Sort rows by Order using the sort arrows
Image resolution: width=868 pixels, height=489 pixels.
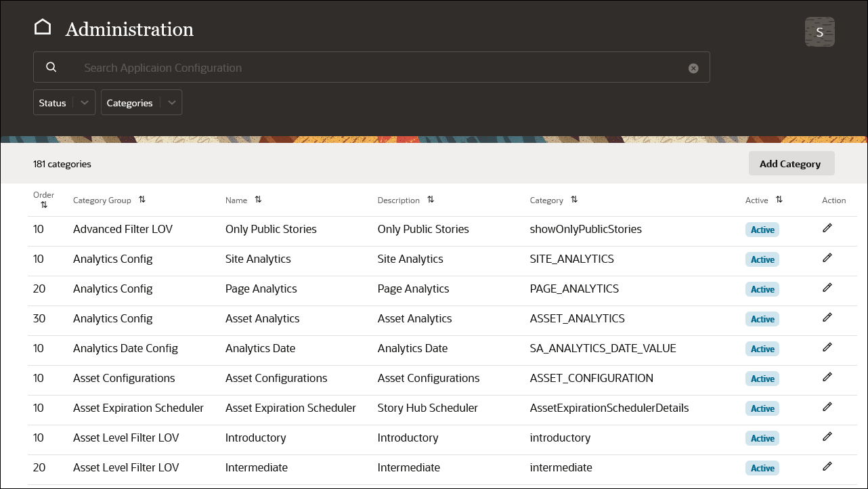[x=43, y=205]
